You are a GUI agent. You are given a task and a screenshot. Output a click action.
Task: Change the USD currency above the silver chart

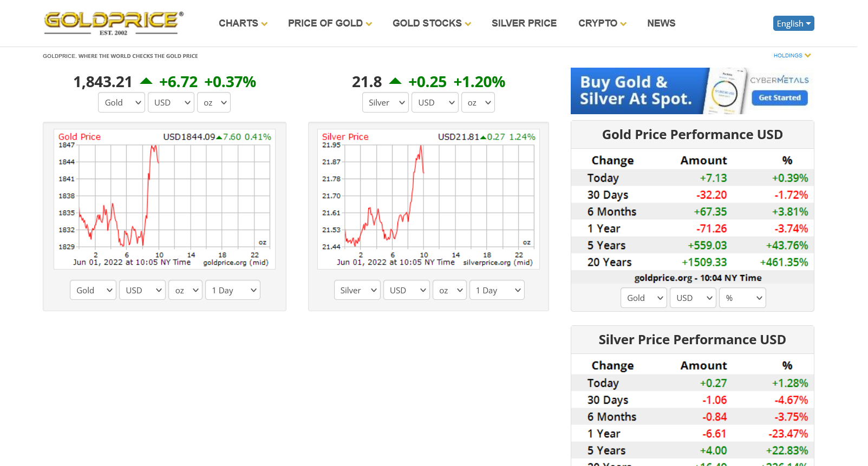pos(435,102)
